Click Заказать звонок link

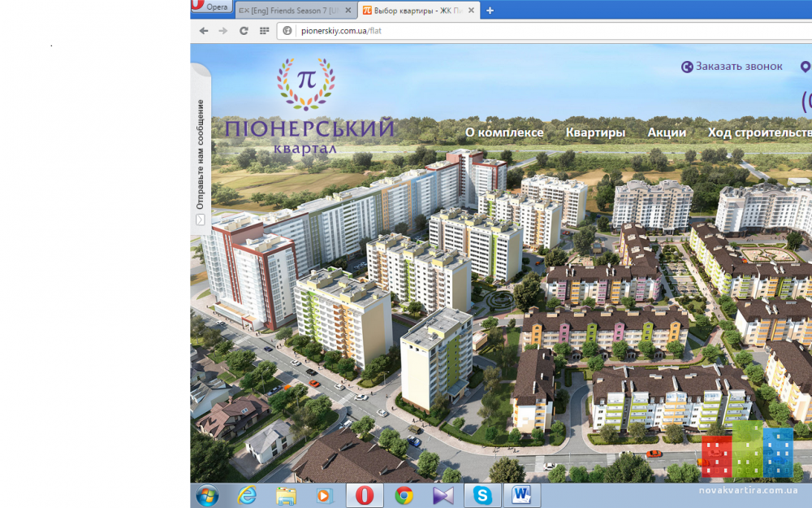(x=739, y=67)
